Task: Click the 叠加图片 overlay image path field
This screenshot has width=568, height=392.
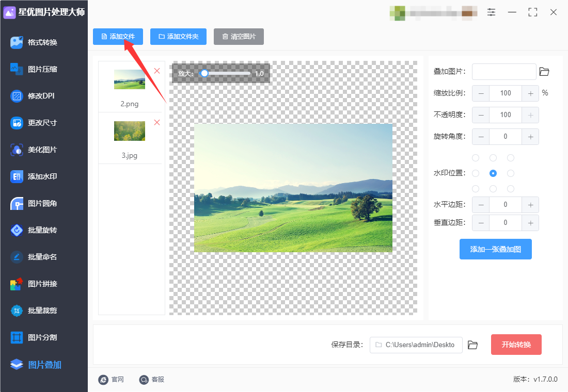Action: tap(504, 72)
